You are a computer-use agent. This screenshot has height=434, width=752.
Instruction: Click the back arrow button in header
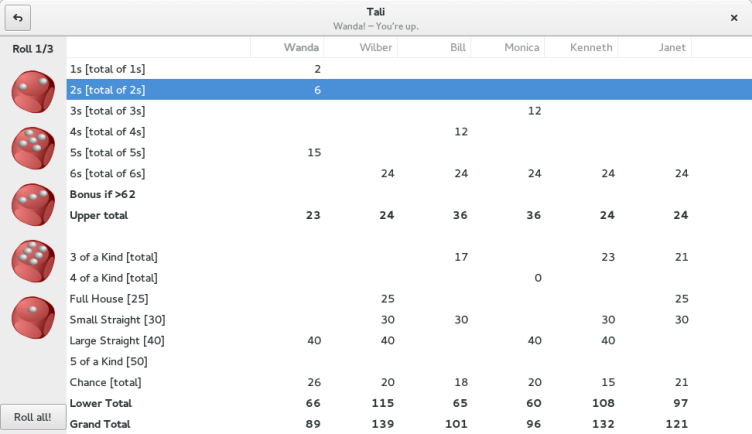(x=19, y=18)
